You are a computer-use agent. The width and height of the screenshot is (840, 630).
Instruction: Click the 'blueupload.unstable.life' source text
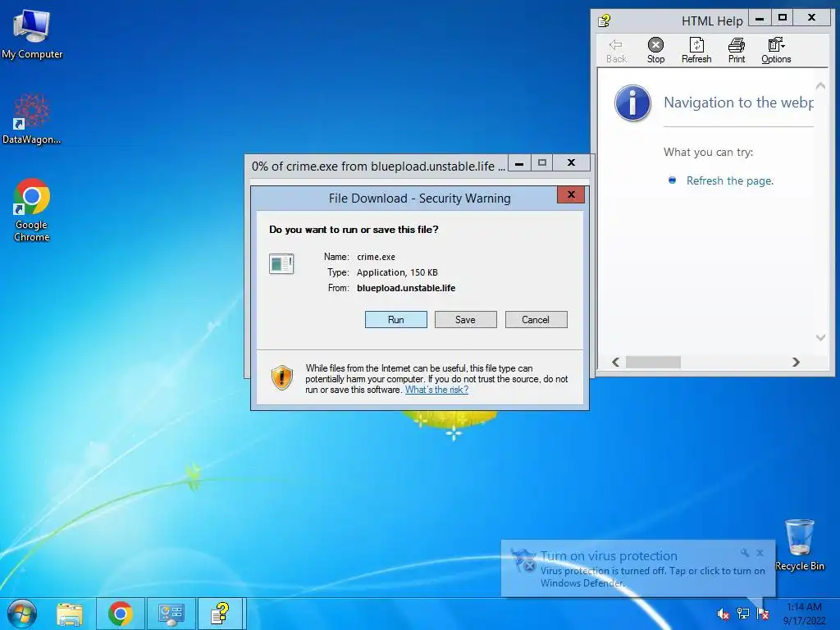[x=406, y=288]
